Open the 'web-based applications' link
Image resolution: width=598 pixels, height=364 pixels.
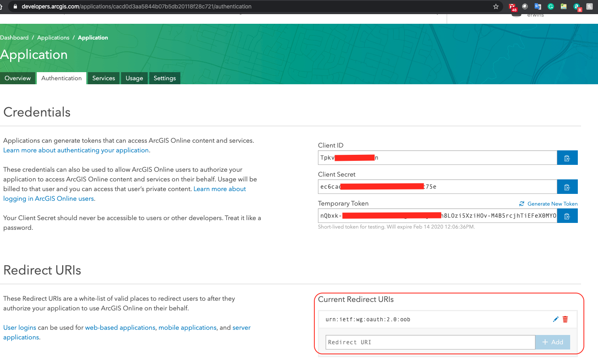120,328
